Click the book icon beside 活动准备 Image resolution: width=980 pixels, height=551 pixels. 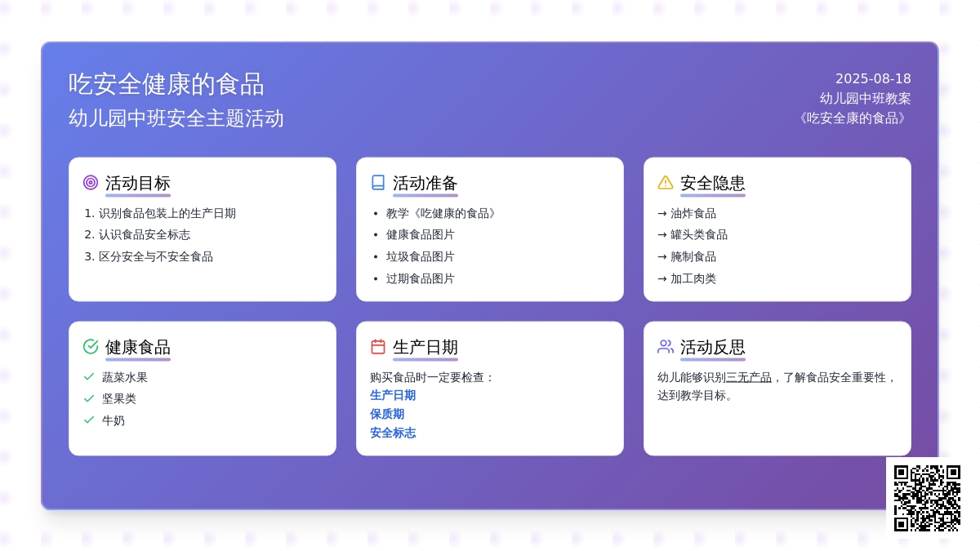point(378,183)
